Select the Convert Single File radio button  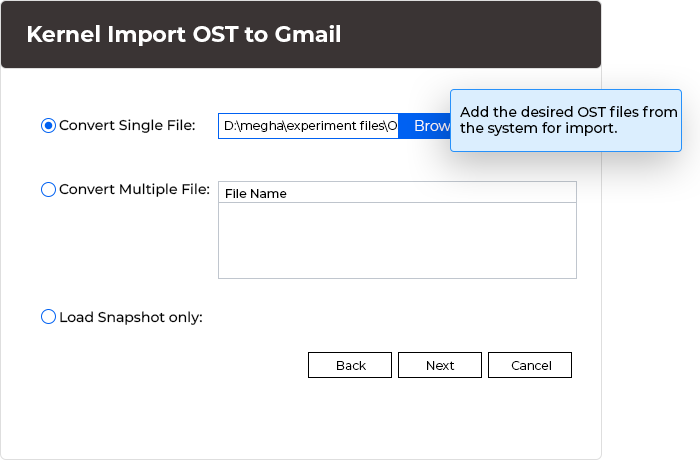click(x=48, y=125)
